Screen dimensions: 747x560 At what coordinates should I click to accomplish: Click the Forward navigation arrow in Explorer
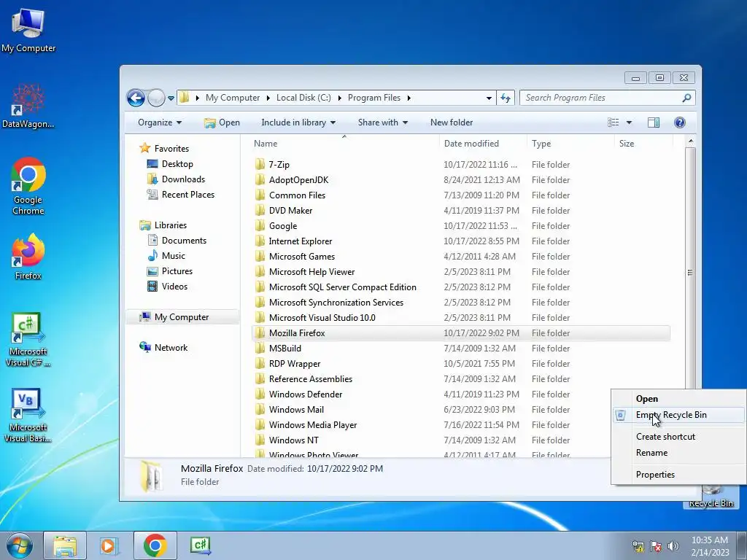coord(156,98)
